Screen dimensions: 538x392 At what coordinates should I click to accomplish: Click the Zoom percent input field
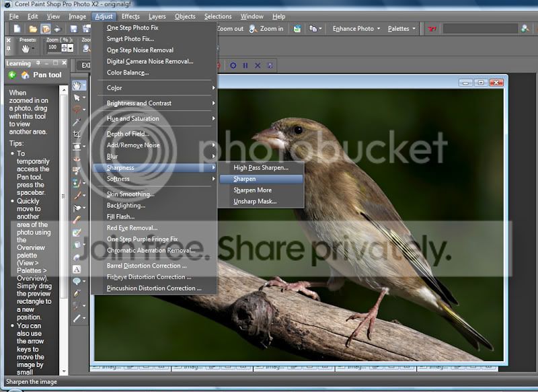[53, 48]
